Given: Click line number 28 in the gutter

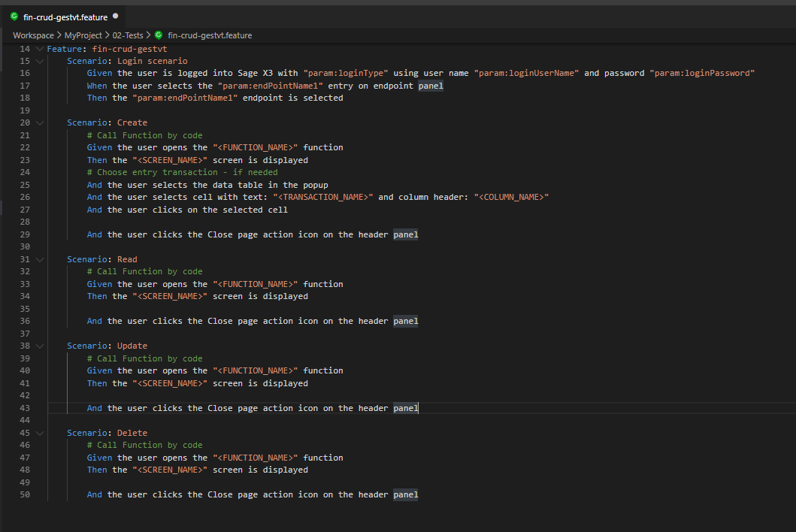Looking at the screenshot, I should coord(25,222).
